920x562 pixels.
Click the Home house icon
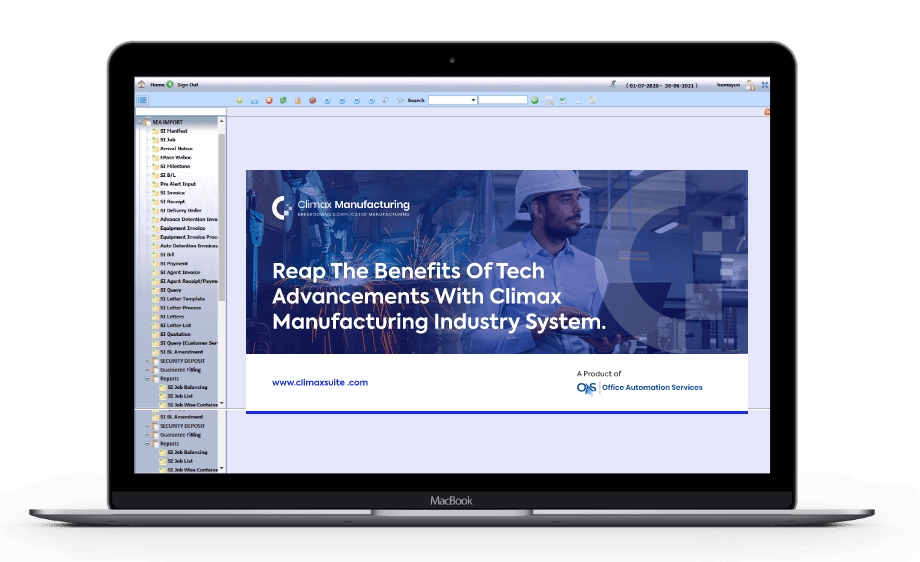click(141, 84)
